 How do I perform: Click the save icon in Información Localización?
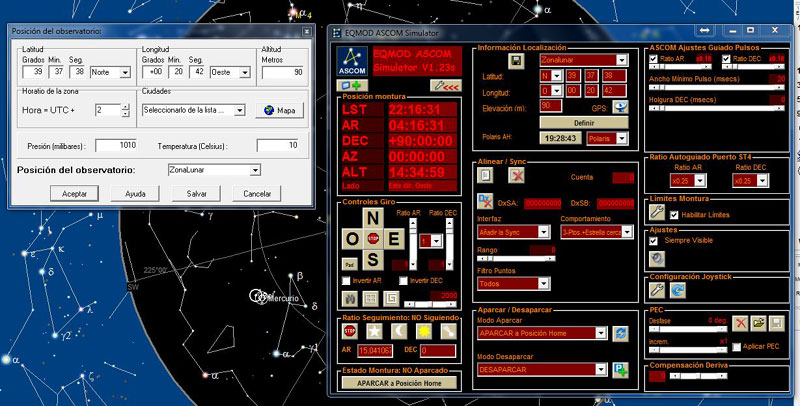(517, 61)
